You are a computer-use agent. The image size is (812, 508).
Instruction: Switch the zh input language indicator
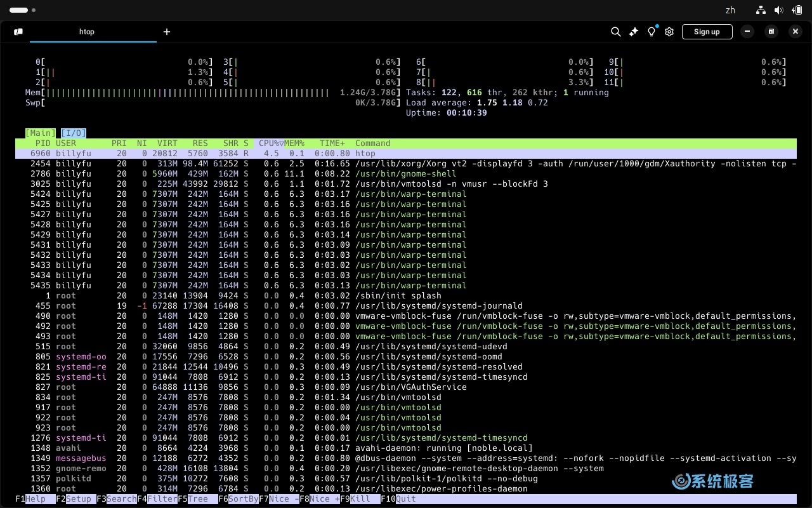pos(730,10)
